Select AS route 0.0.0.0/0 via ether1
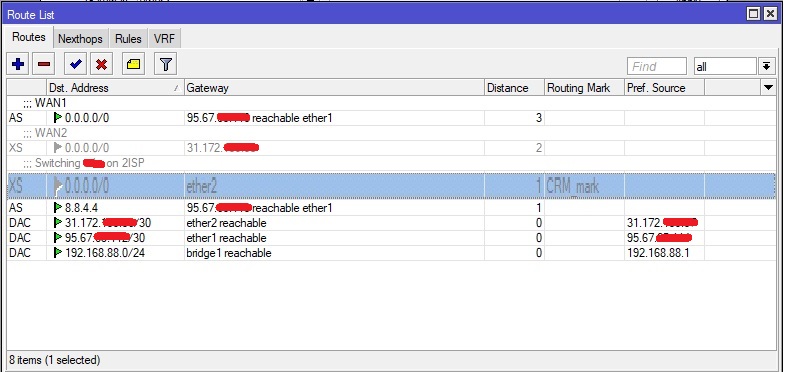The height and width of the screenshot is (372, 789). click(391, 118)
